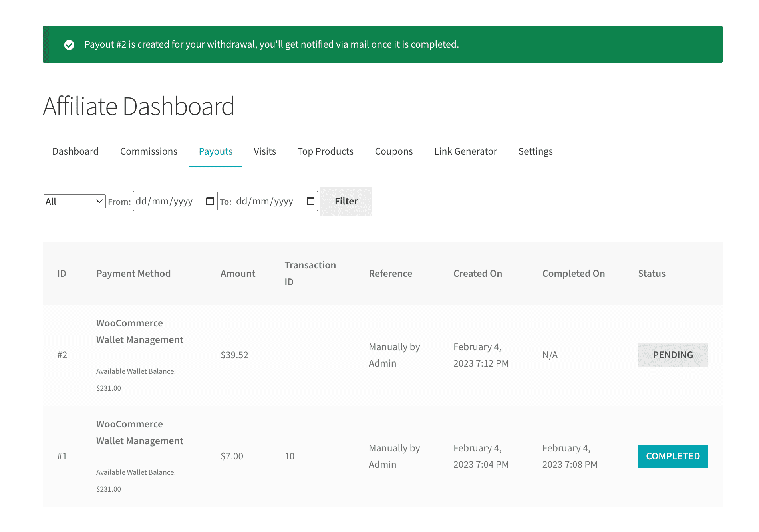
Task: Expand the All status filter dropdown
Action: pyautogui.click(x=74, y=201)
